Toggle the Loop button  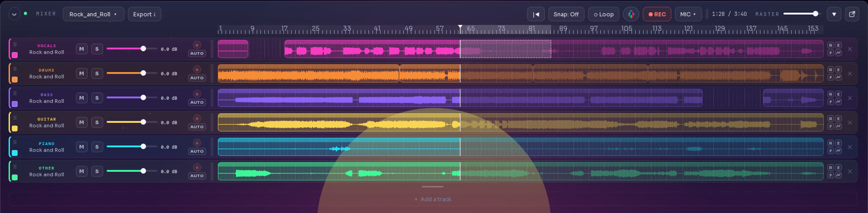604,14
